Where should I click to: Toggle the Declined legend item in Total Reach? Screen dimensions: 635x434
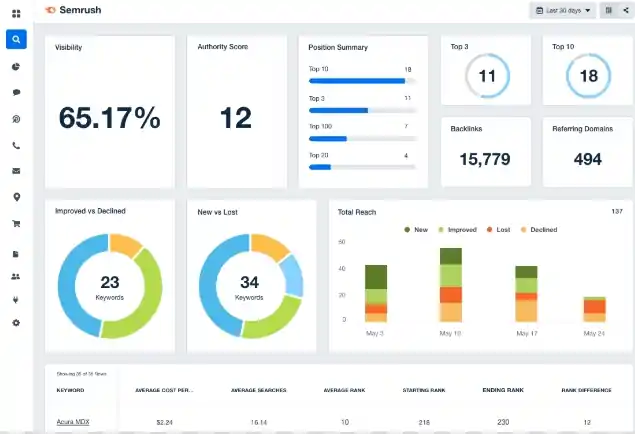click(x=539, y=230)
